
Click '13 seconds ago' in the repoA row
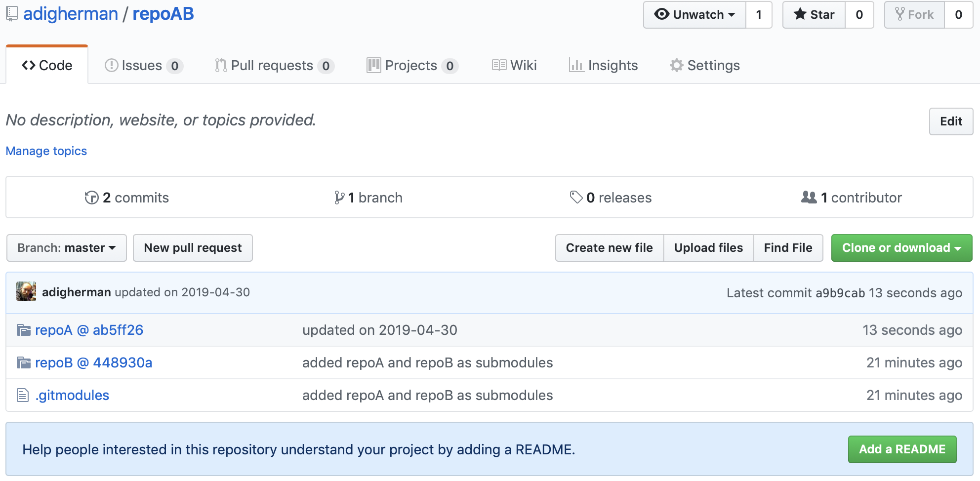tap(912, 330)
